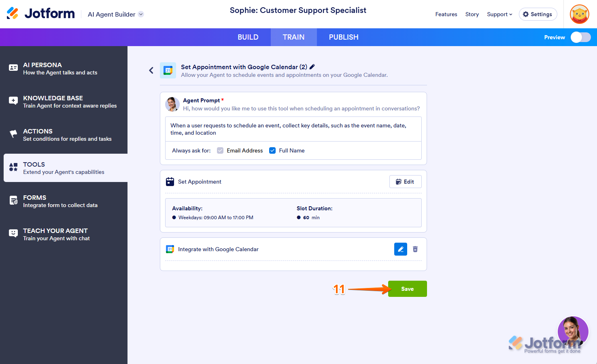This screenshot has height=364, width=597.
Task: Delete the Google Calendar integration
Action: [415, 249]
